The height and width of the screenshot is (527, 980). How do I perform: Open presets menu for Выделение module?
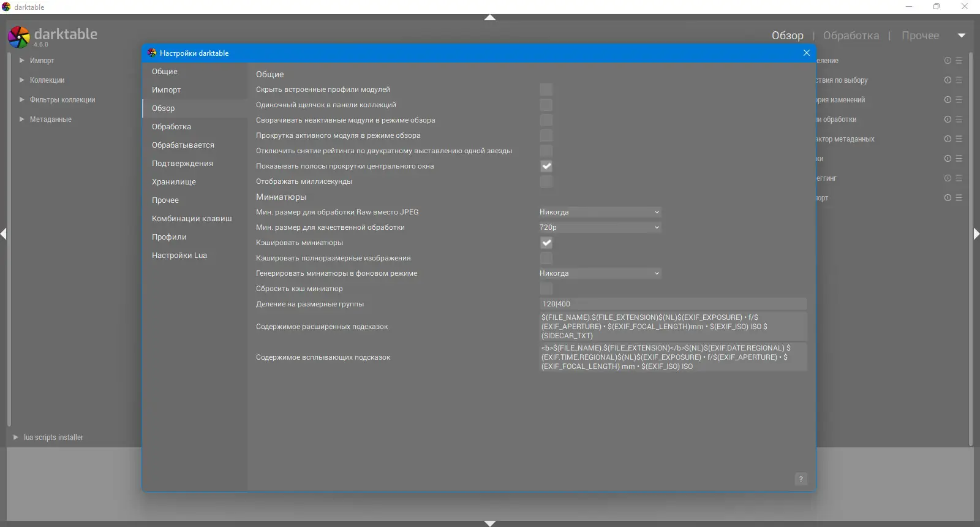click(959, 61)
